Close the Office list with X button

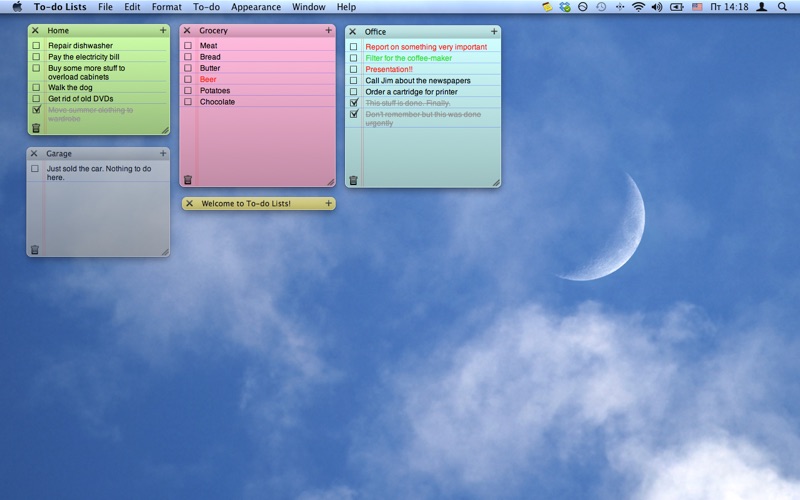pos(352,32)
